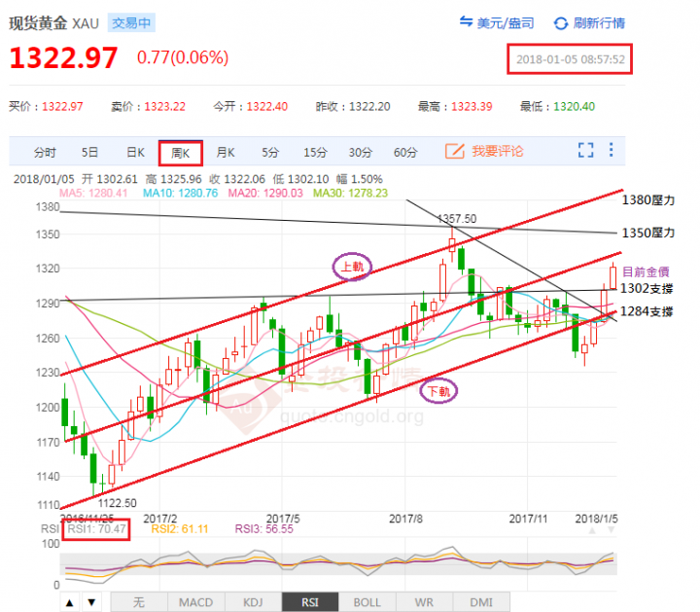Viewport: 700px width, 612px height.
Task: Select the 5日 chart tab
Action: 89,153
